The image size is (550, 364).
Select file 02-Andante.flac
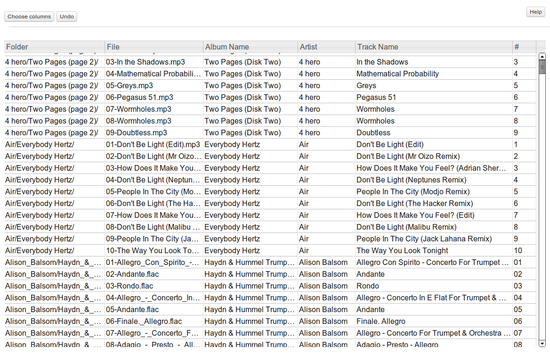click(x=132, y=274)
